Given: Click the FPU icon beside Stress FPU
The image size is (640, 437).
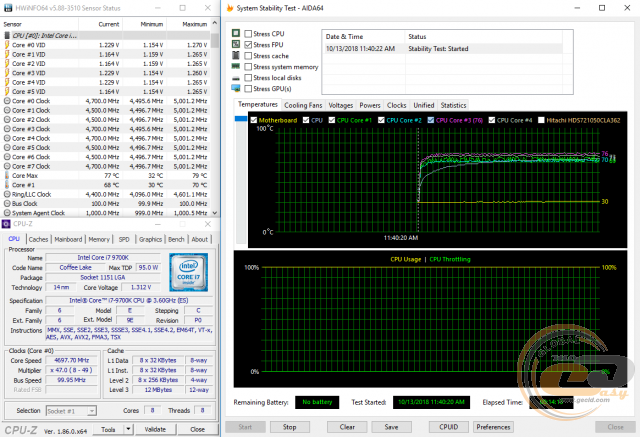Looking at the screenshot, I should click(236, 44).
